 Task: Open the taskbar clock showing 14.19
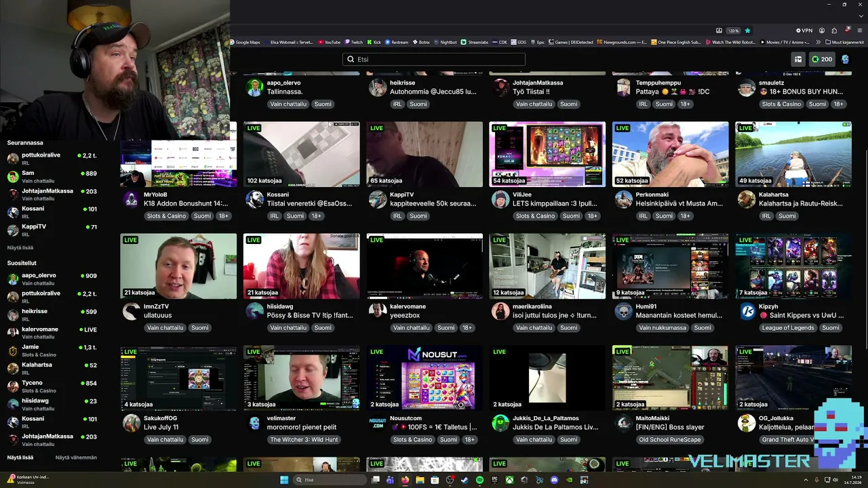(x=852, y=480)
